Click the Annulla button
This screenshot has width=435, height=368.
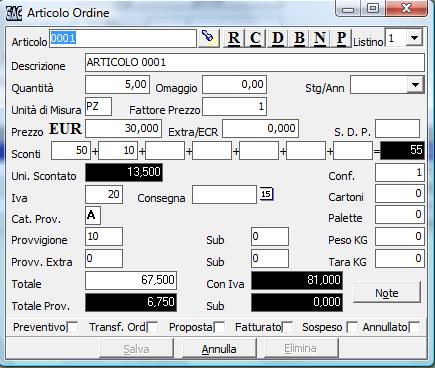(x=219, y=349)
